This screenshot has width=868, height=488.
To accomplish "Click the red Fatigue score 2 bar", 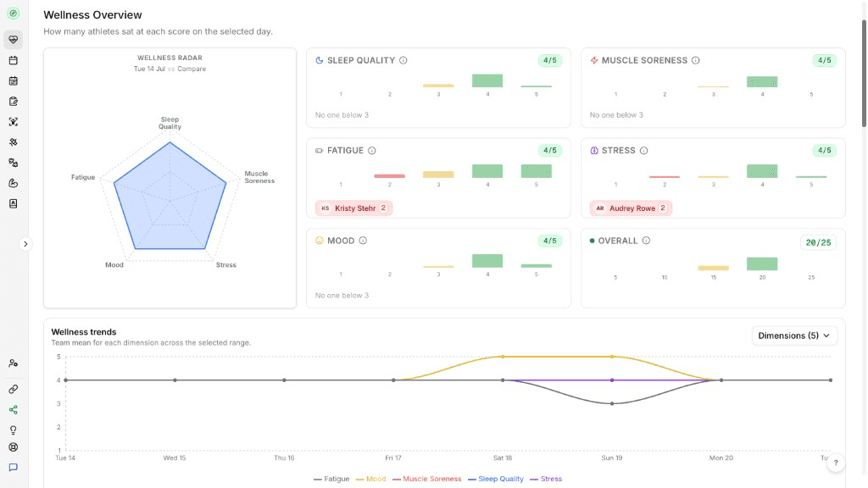I will 390,176.
